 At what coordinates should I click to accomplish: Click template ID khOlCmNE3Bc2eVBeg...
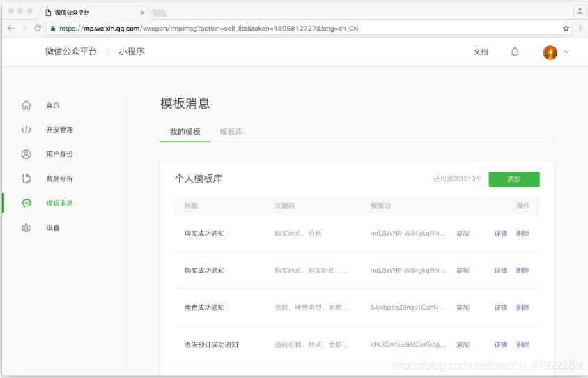(408, 345)
